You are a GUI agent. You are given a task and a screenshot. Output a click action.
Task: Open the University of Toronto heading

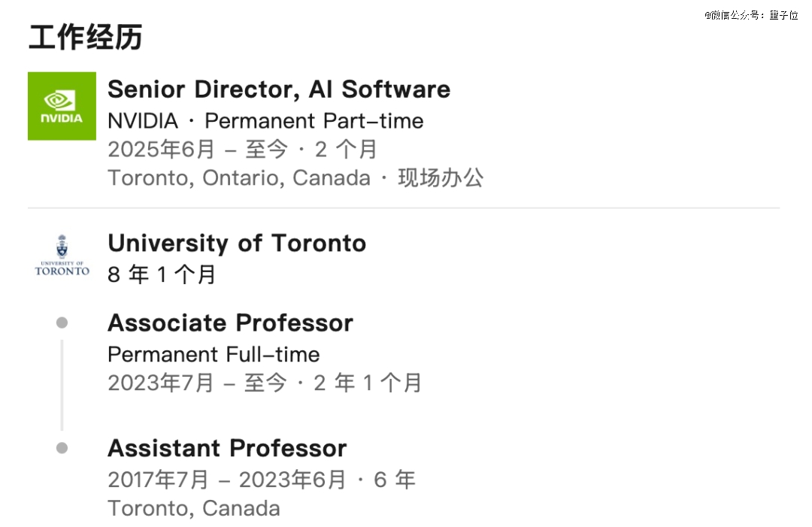(237, 244)
